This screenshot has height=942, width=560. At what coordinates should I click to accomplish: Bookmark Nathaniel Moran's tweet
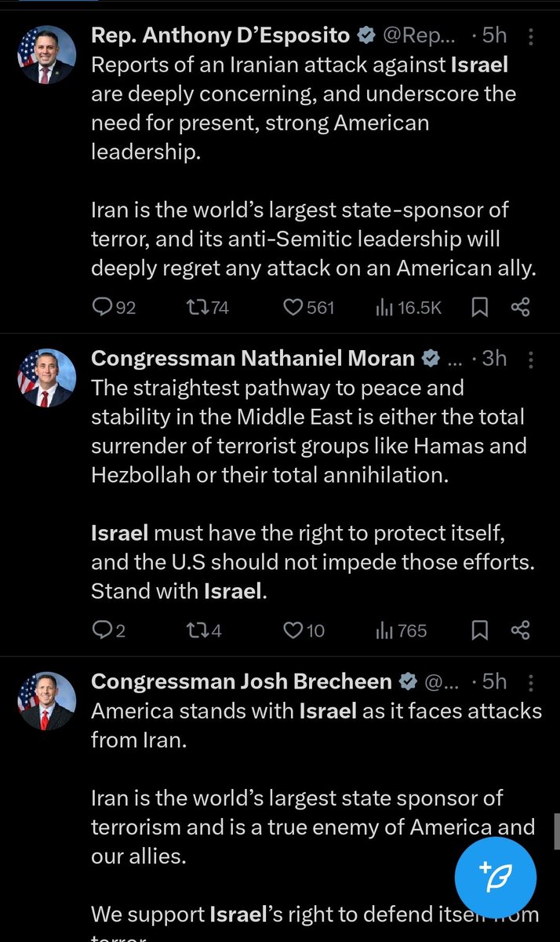point(479,630)
